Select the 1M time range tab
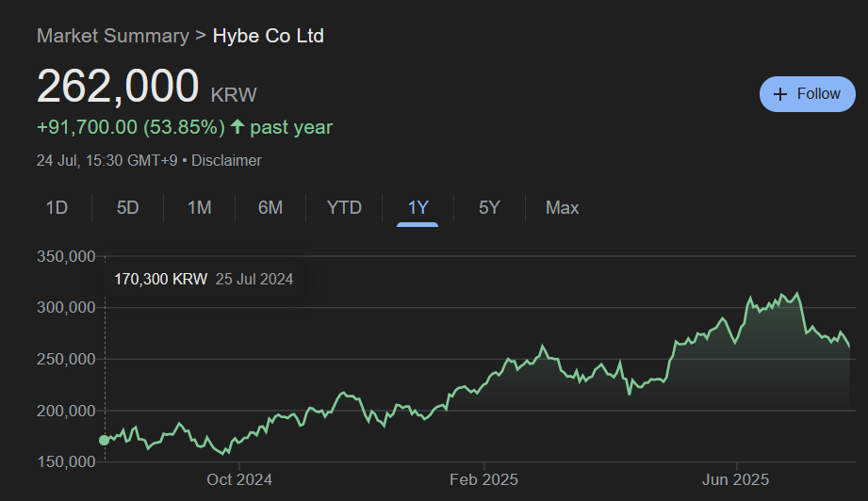868x501 pixels. [x=199, y=208]
